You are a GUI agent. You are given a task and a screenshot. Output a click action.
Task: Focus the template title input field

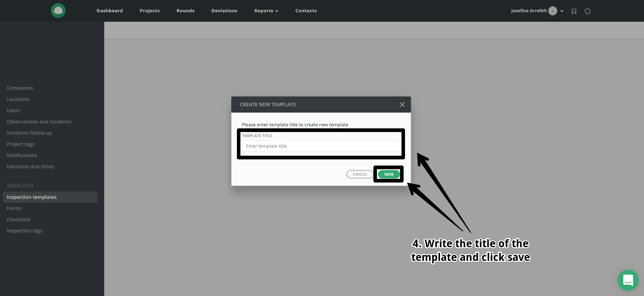tap(321, 146)
